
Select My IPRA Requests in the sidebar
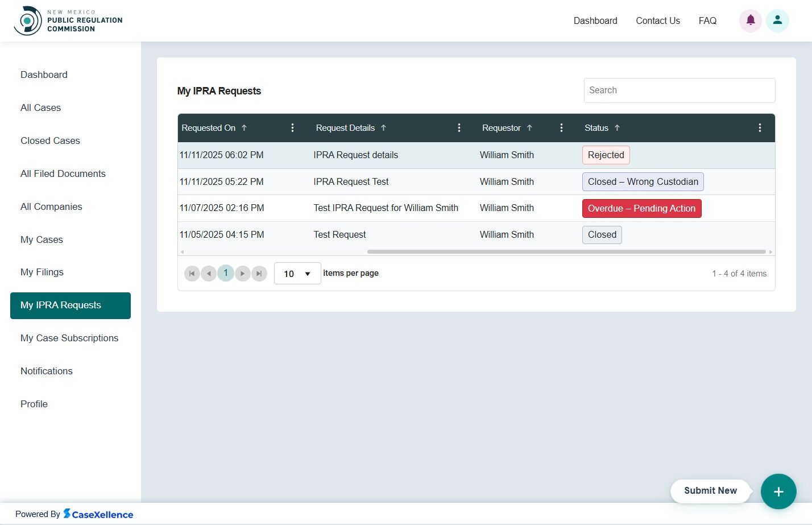point(71,305)
